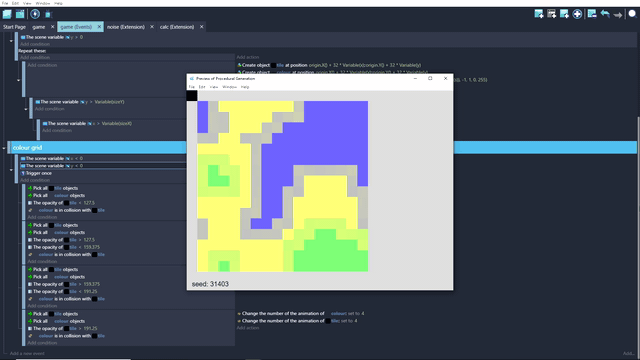Open the project manager icon
The image size is (640, 360).
click(x=7, y=14)
